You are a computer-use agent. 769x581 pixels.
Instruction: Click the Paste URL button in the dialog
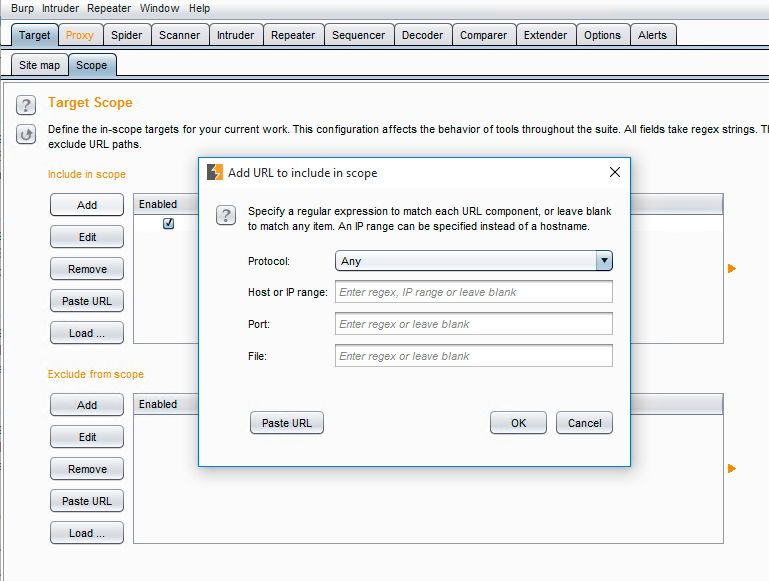point(287,423)
